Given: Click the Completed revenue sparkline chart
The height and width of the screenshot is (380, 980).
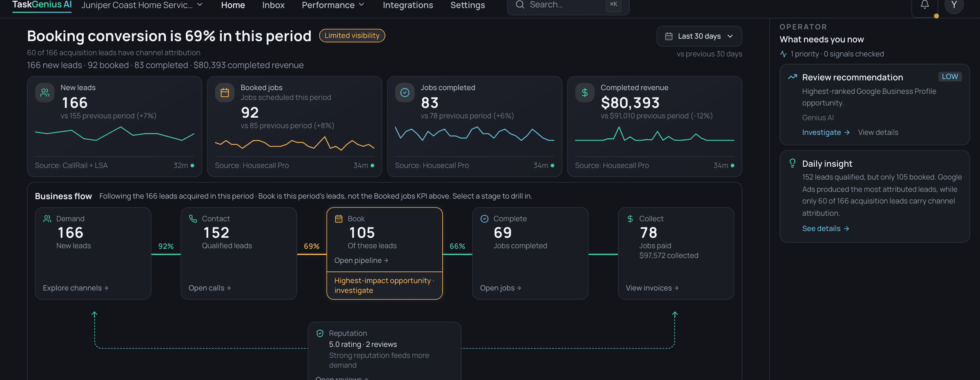Looking at the screenshot, I should pos(655,134).
